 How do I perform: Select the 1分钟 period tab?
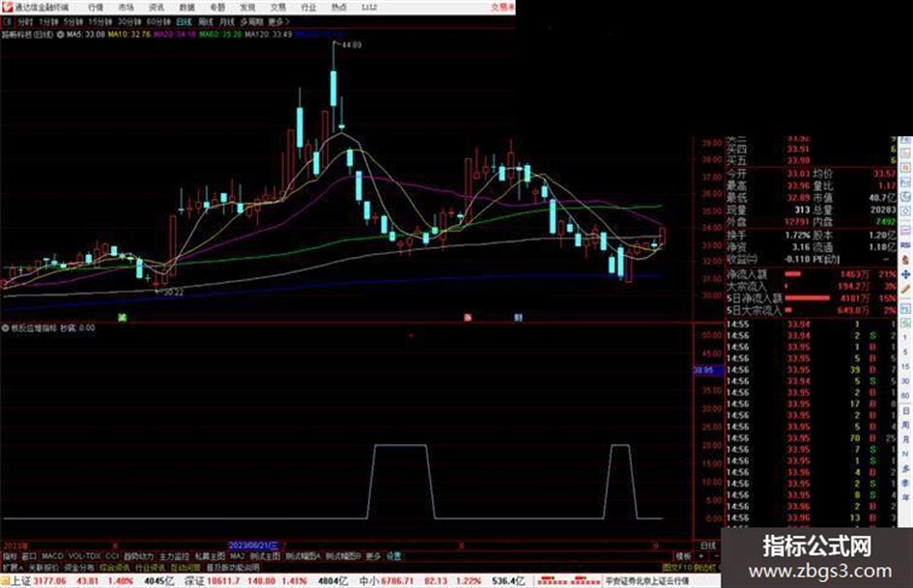tap(48, 21)
